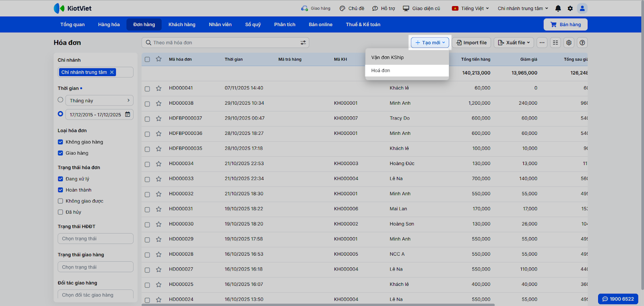Select the Tháng này radio button

click(x=60, y=100)
